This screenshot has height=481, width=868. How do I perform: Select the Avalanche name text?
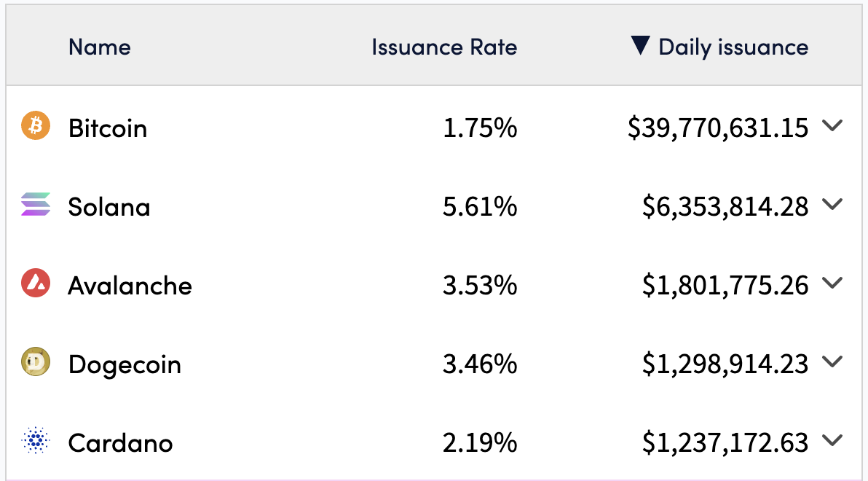[x=130, y=286]
